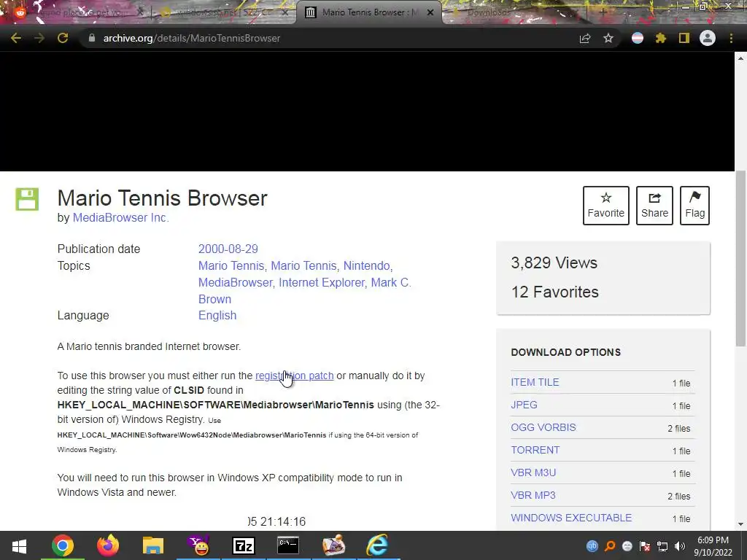Click the orange magnifier tray icon
The width and height of the screenshot is (747, 560).
tap(610, 546)
